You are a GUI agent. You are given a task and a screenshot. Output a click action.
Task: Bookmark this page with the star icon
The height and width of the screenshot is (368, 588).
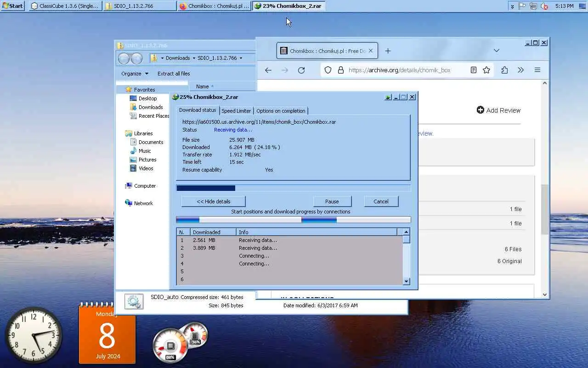point(486,70)
